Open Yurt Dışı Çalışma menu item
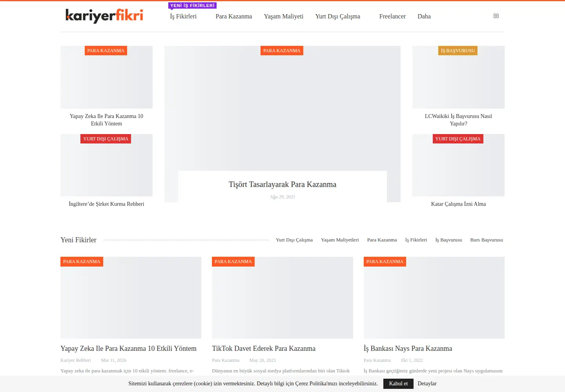 [338, 16]
